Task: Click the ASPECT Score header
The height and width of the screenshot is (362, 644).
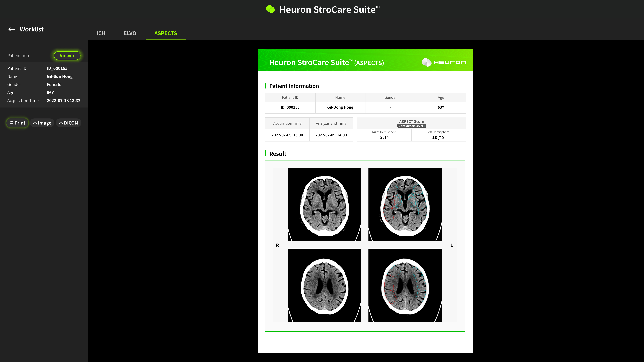Action: coord(412,121)
